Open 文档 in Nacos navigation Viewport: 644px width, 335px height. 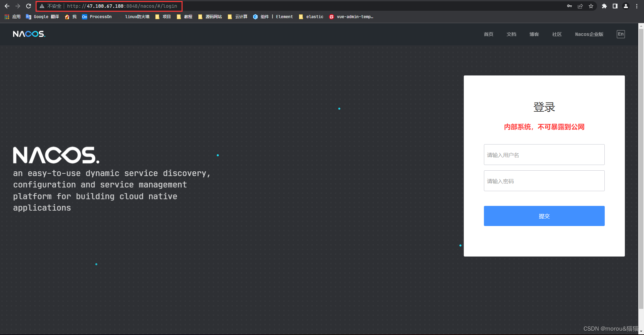click(x=511, y=34)
